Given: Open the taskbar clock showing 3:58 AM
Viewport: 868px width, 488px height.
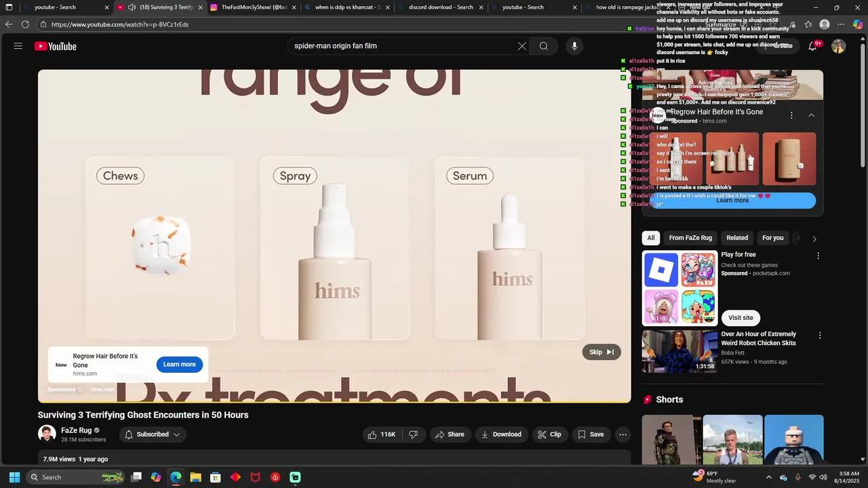Looking at the screenshot, I should click(849, 477).
